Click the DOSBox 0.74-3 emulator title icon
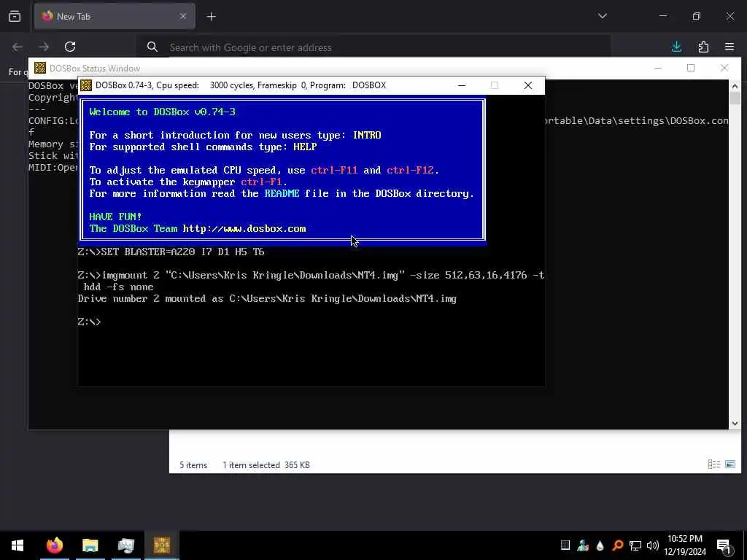Viewport: 747px width, 560px height. (x=86, y=85)
